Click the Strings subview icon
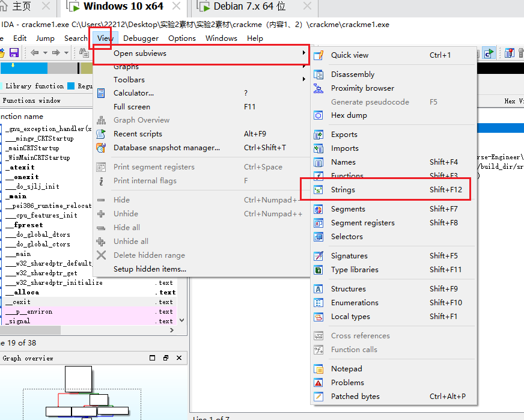This screenshot has width=524, height=420. tap(318, 190)
